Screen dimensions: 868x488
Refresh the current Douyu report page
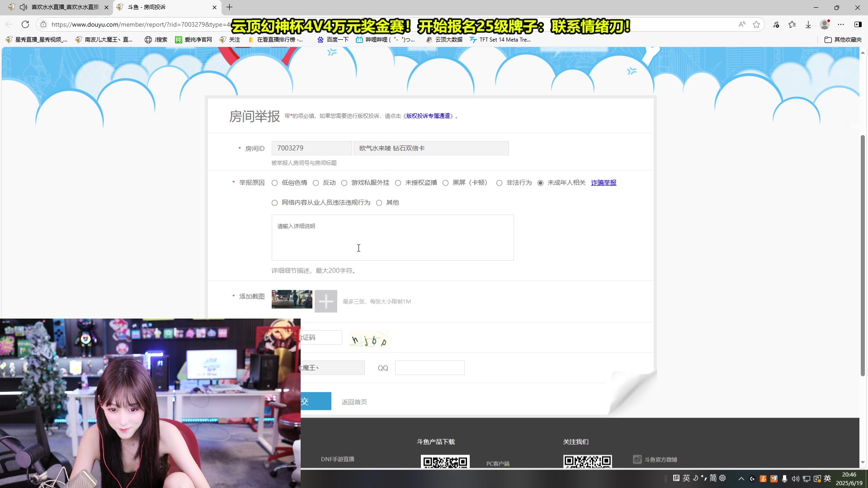click(x=25, y=24)
